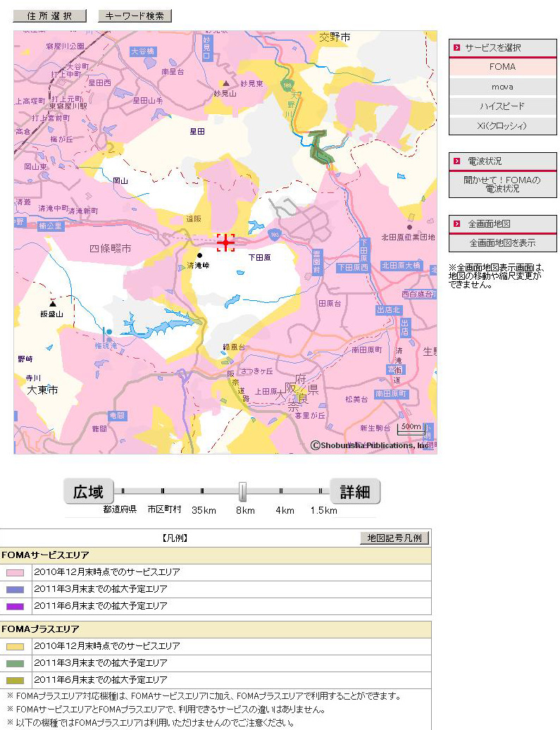Click the 竜間 intersection label
The width and height of the screenshot is (560, 730).
tap(117, 415)
